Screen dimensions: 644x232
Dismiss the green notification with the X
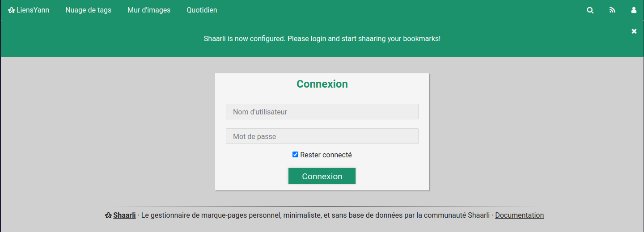click(634, 31)
